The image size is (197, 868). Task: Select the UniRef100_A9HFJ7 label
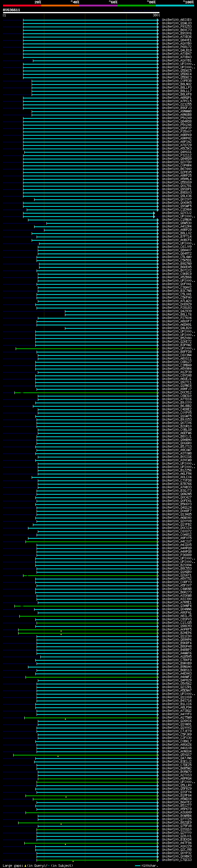tap(176, 389)
